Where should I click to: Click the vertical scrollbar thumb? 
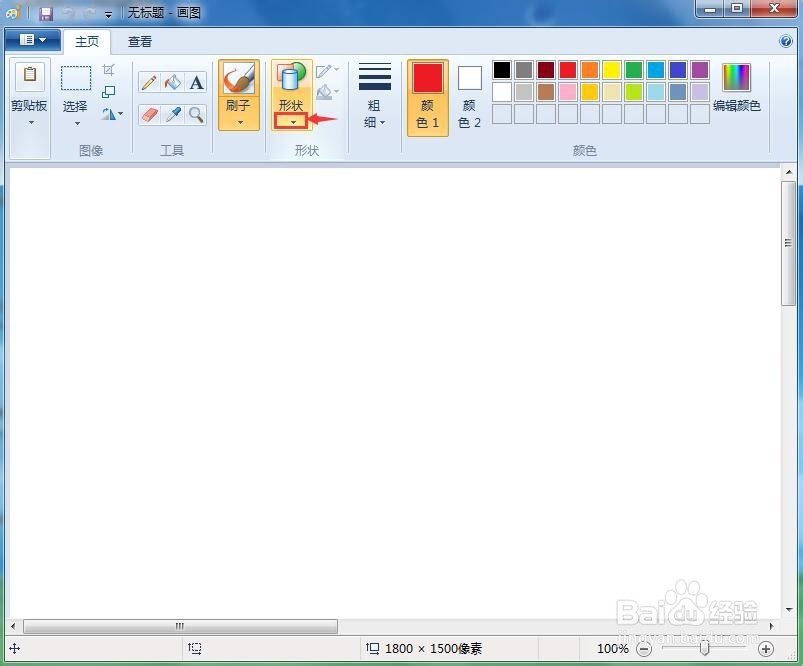point(788,243)
